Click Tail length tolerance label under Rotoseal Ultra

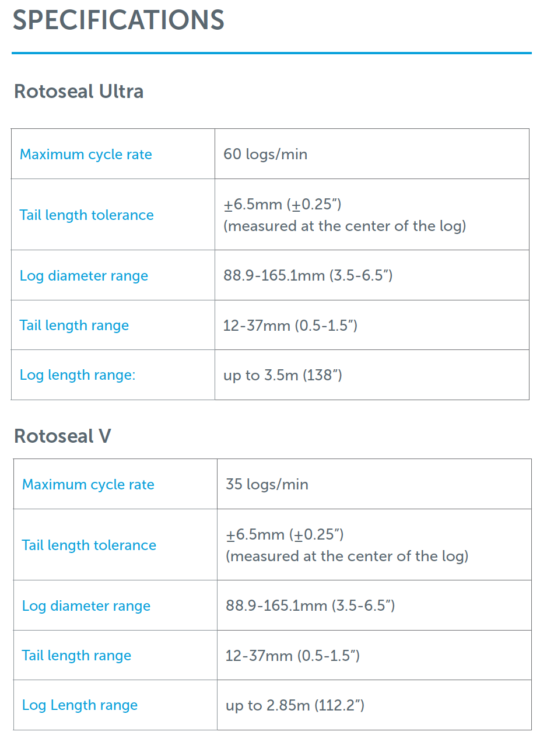click(86, 215)
